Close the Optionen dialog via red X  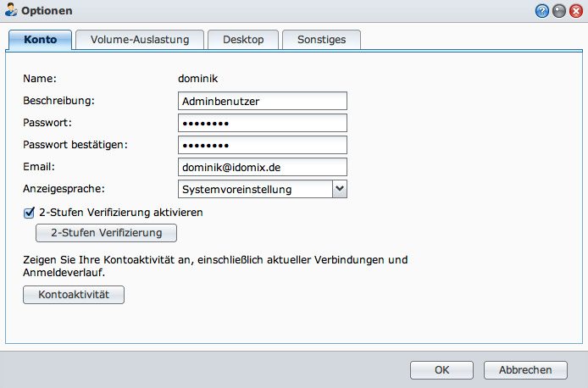pyautogui.click(x=576, y=11)
